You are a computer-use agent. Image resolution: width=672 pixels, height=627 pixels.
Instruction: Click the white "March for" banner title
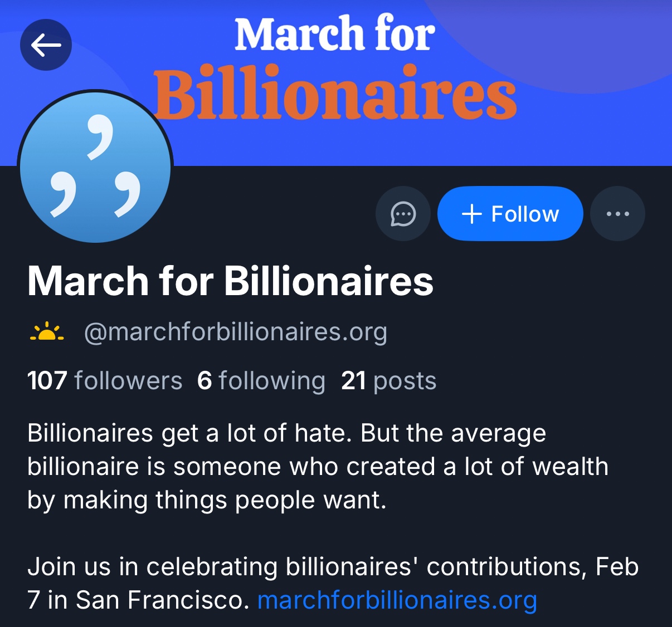[334, 35]
